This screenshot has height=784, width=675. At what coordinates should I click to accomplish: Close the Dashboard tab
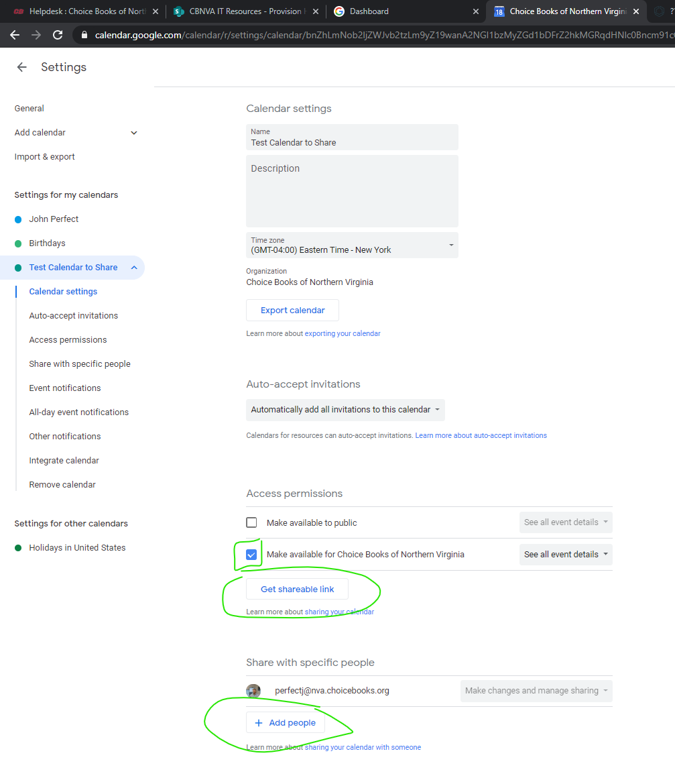coord(476,11)
